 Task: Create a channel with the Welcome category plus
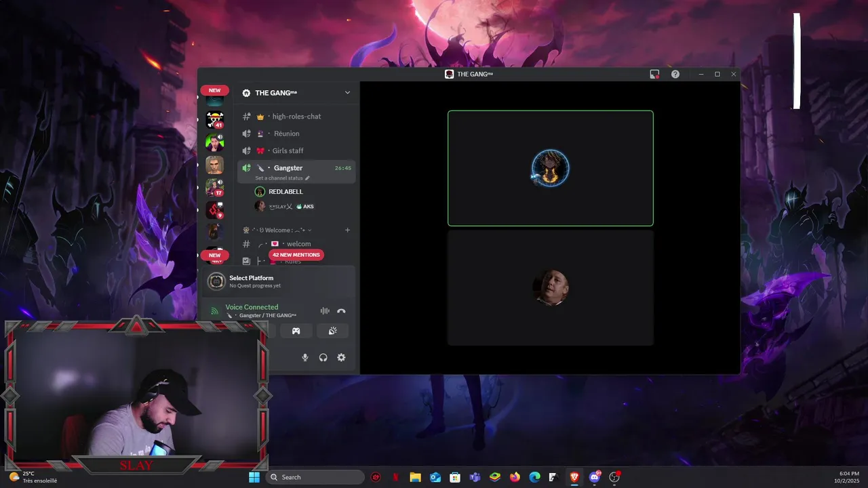pos(347,230)
